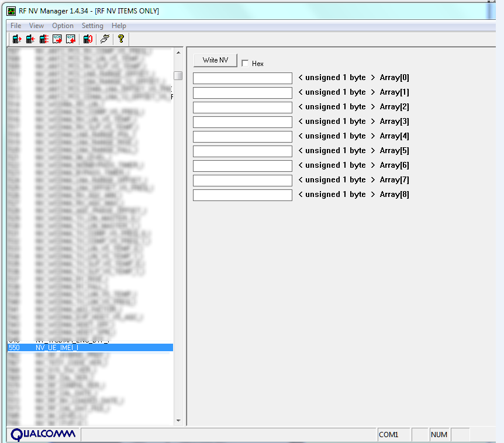
Task: Click the QCN file import icon
Action: (x=71, y=39)
